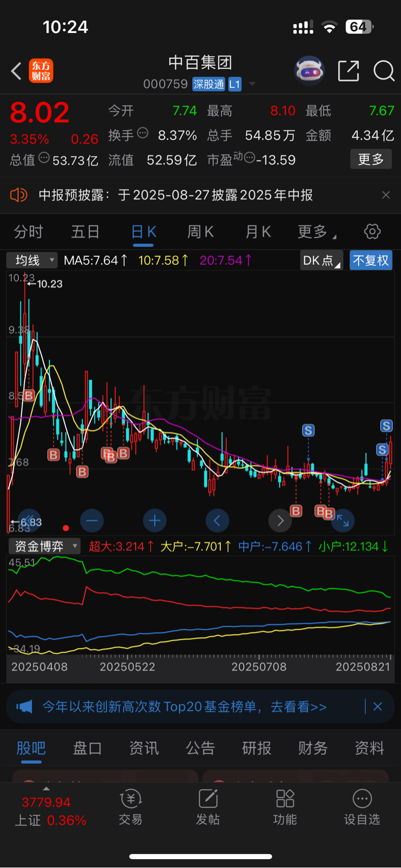Shift chart right with arrow button
The image size is (401, 868).
[x=280, y=520]
